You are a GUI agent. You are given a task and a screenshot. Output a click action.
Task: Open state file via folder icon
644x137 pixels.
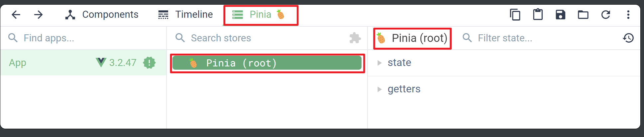(583, 15)
